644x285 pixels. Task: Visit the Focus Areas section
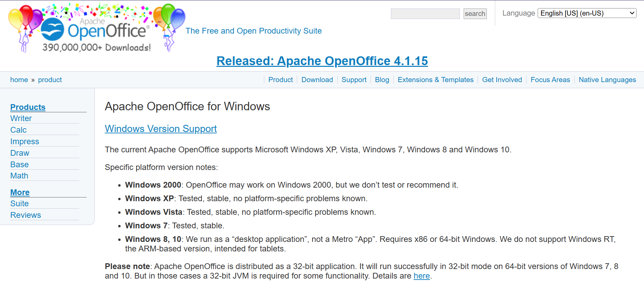[550, 80]
